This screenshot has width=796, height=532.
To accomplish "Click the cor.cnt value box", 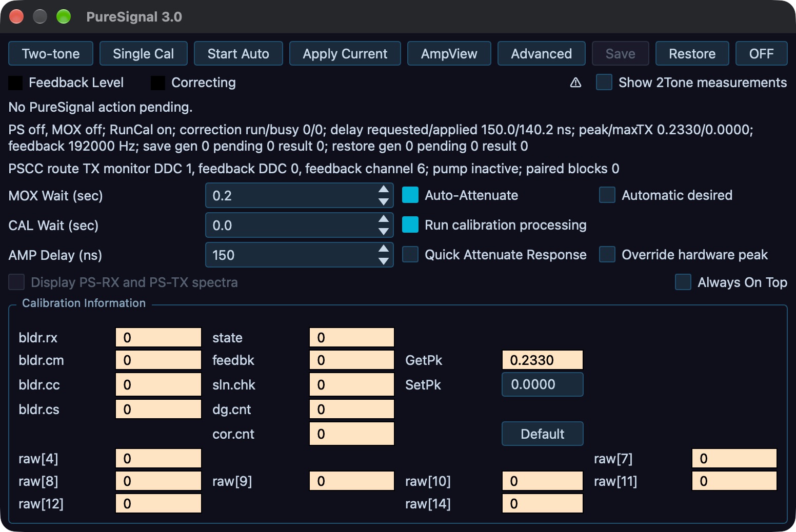I will [x=352, y=434].
